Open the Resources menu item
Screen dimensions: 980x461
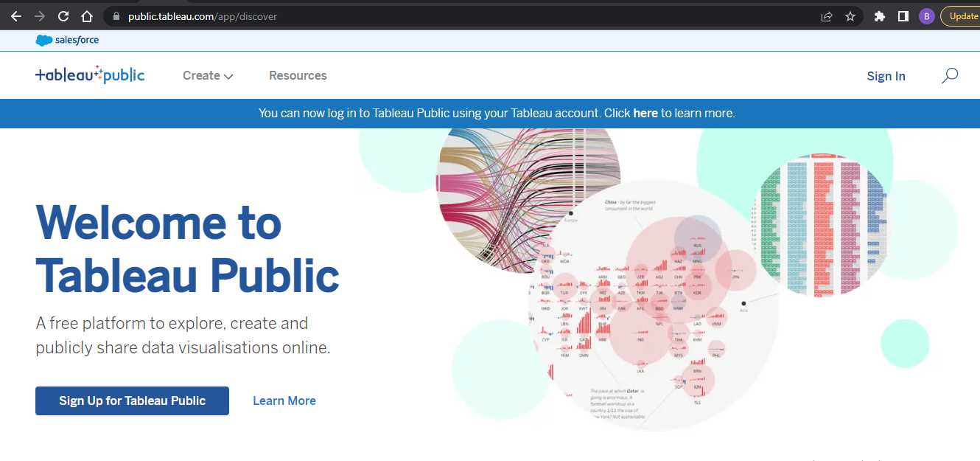point(298,75)
